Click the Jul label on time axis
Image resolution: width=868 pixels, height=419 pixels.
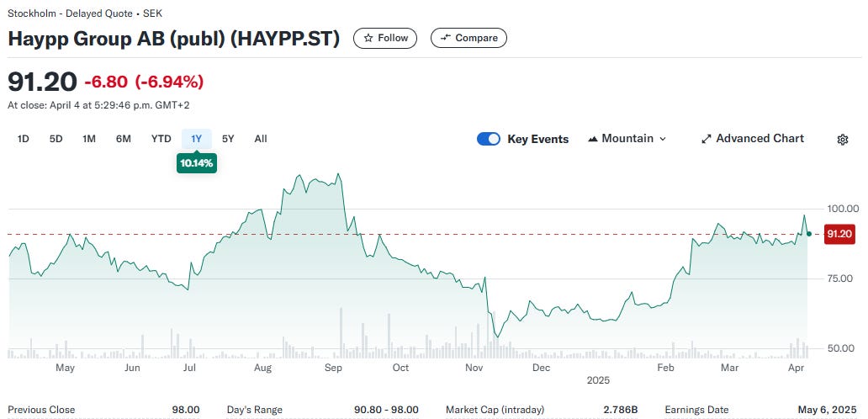pos(190,368)
